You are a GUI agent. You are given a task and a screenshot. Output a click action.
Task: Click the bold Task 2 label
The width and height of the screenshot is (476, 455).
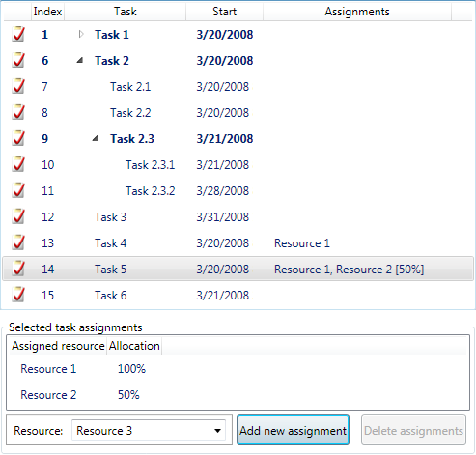[112, 61]
